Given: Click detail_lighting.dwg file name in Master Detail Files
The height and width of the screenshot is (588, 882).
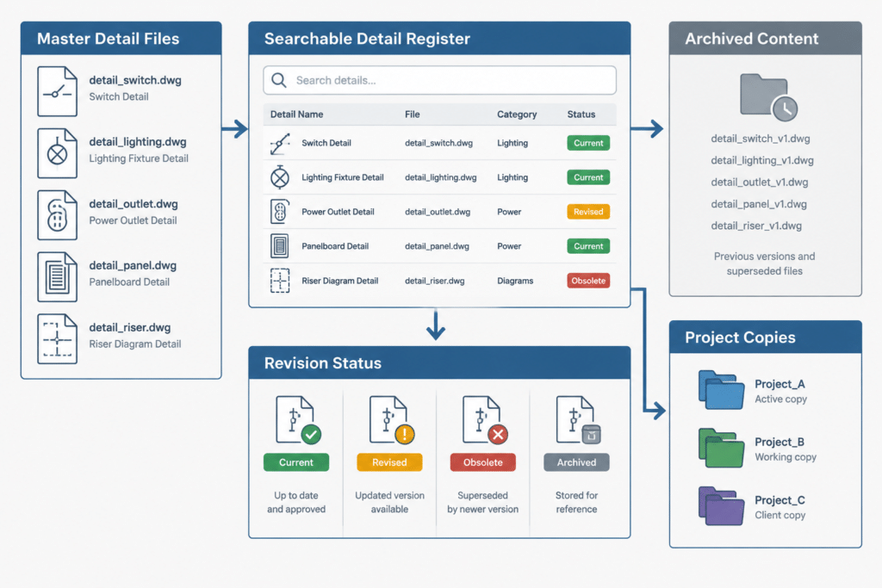Looking at the screenshot, I should point(138,142).
